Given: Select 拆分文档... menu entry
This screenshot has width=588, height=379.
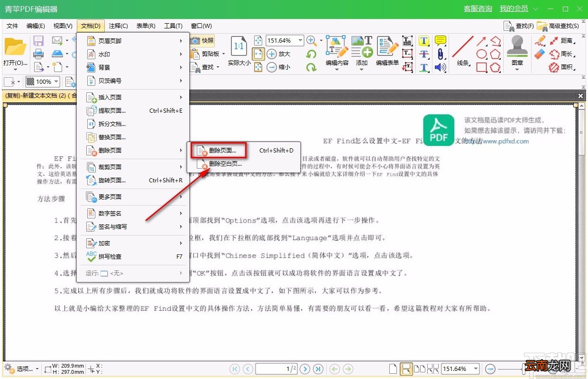Looking at the screenshot, I should click(x=133, y=124).
